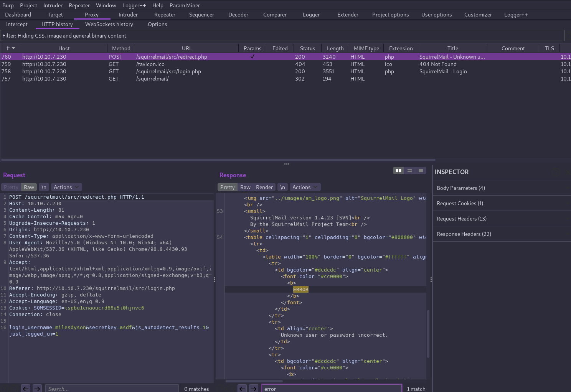Select row 760 redirect.php POST request

pos(285,57)
